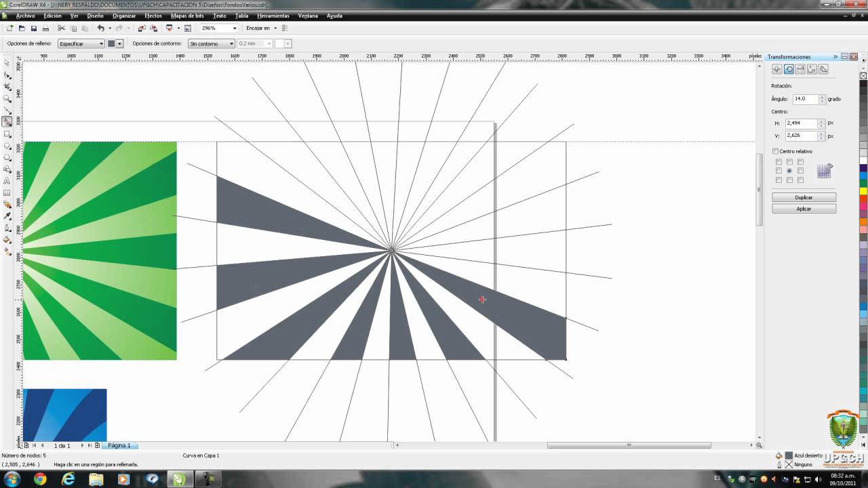The image size is (868, 488).
Task: Switch to Skew transformation tab
Action: point(823,69)
